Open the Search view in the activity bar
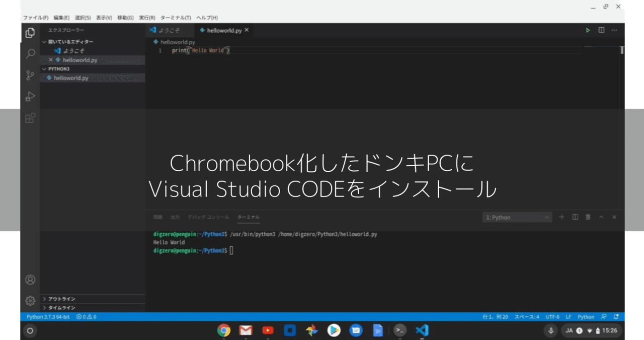644x340 pixels. point(30,53)
